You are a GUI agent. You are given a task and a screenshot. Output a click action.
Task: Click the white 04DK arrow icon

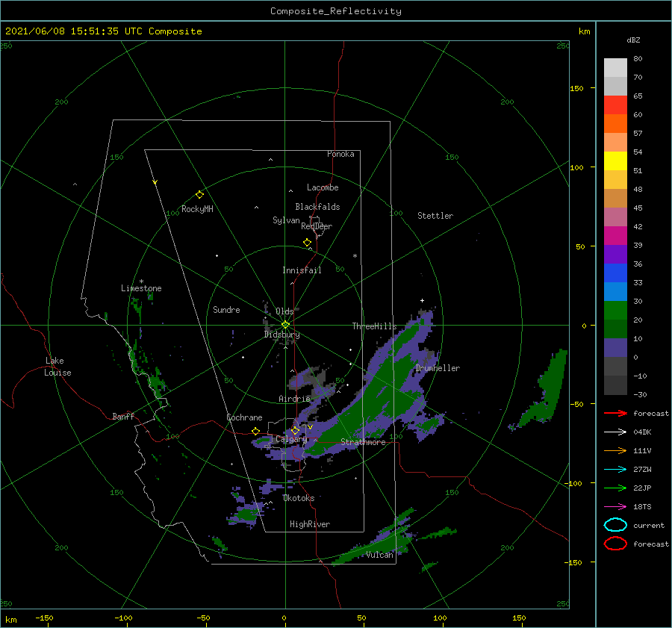[615, 432]
